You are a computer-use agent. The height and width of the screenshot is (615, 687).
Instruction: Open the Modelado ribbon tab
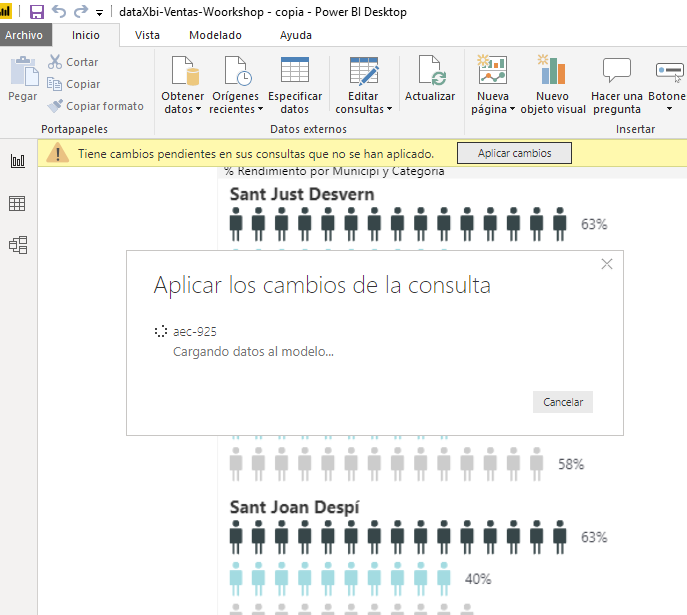(x=215, y=35)
